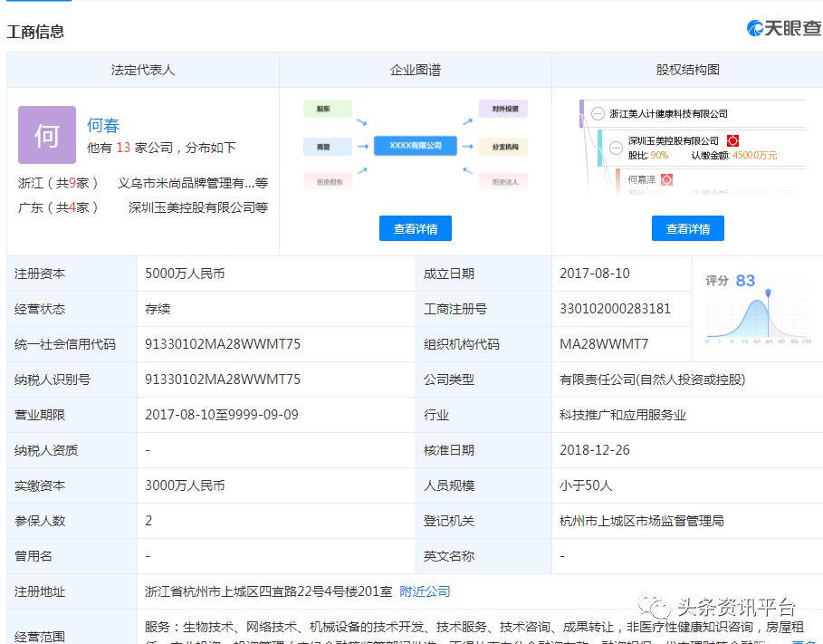Click the 工商信息 section heading
This screenshot has width=823, height=644.
[35, 32]
